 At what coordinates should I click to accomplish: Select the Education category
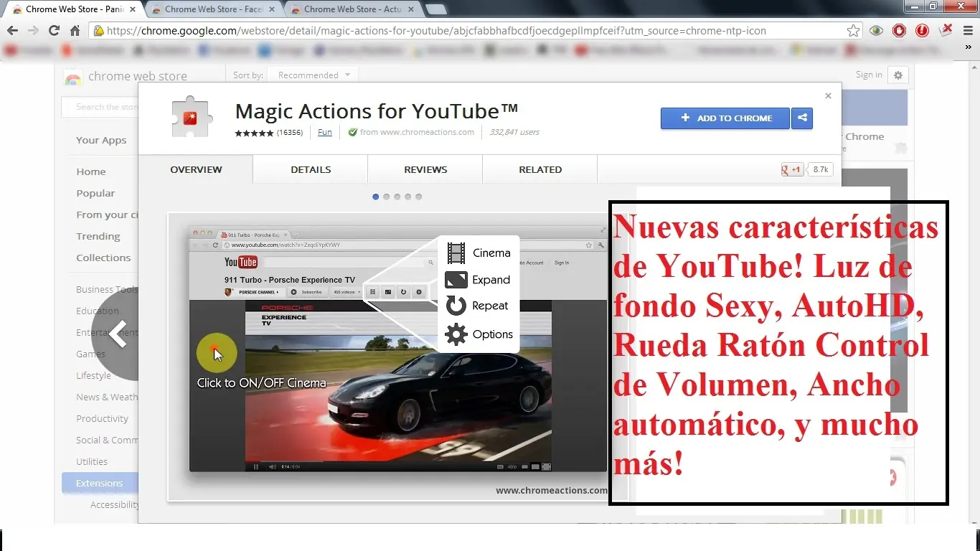click(x=98, y=311)
